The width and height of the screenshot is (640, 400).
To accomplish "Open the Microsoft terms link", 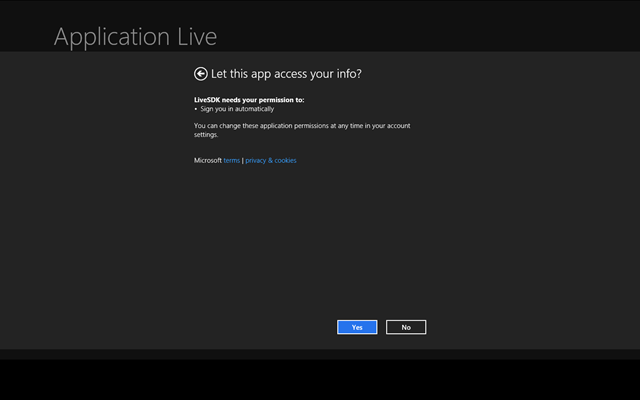I will pos(231,160).
